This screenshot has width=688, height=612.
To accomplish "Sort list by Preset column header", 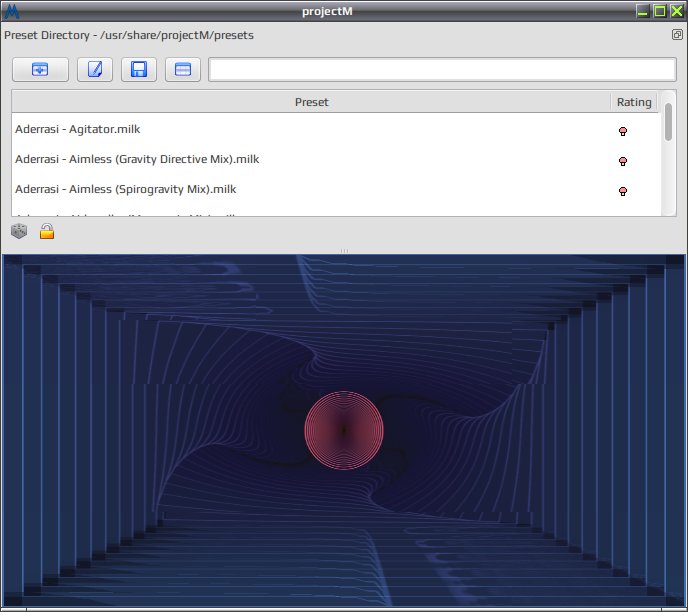I will [x=311, y=102].
